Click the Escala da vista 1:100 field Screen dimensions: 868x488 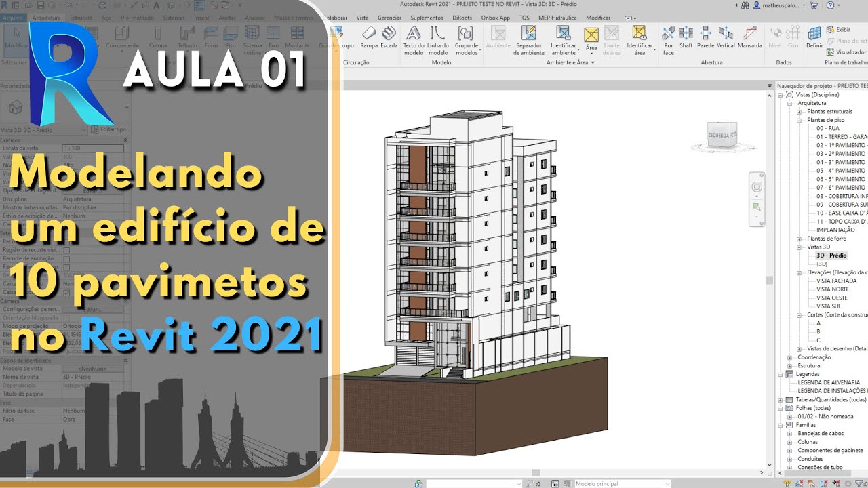point(93,148)
